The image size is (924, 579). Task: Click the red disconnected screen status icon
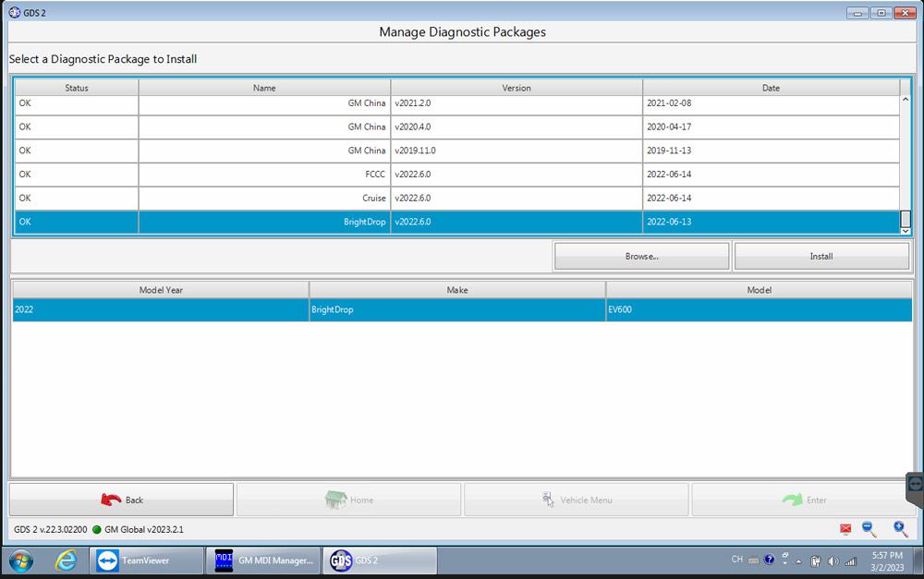845,529
